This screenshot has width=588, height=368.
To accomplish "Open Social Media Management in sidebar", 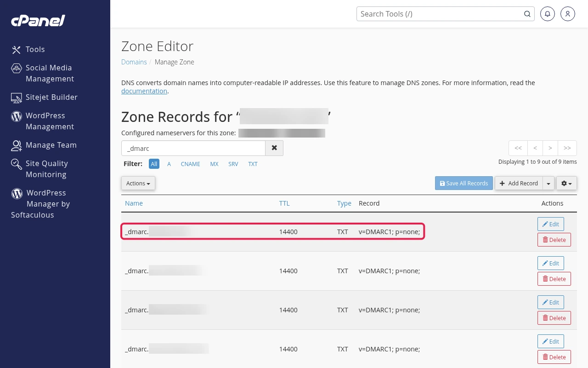I will pyautogui.click(x=42, y=73).
